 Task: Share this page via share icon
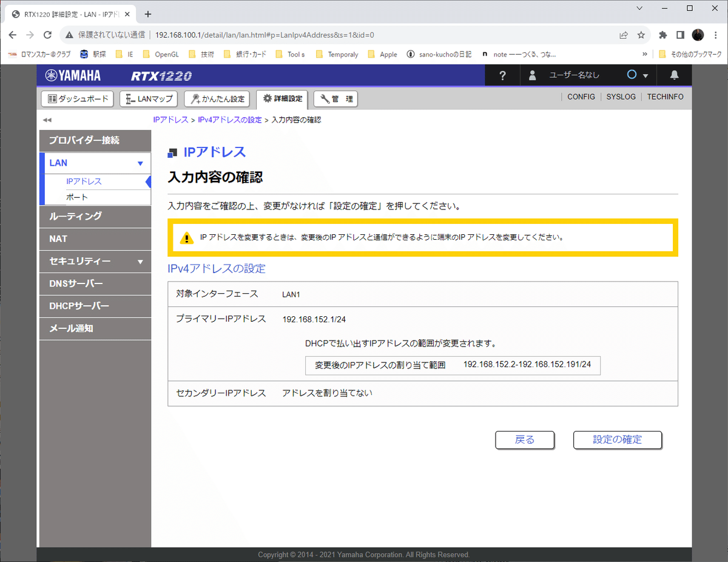(624, 35)
